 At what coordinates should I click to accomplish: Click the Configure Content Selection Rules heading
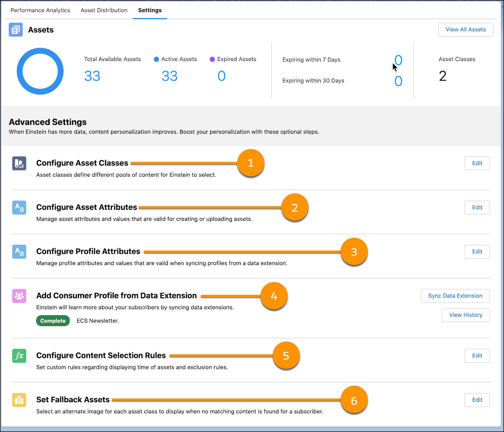(x=101, y=355)
